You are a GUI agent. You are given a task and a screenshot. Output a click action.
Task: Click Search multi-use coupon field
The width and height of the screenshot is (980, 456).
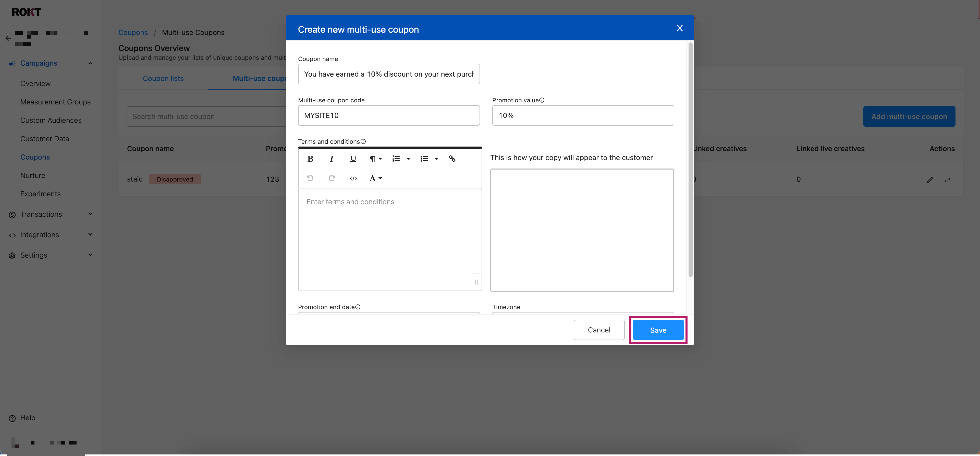point(206,116)
